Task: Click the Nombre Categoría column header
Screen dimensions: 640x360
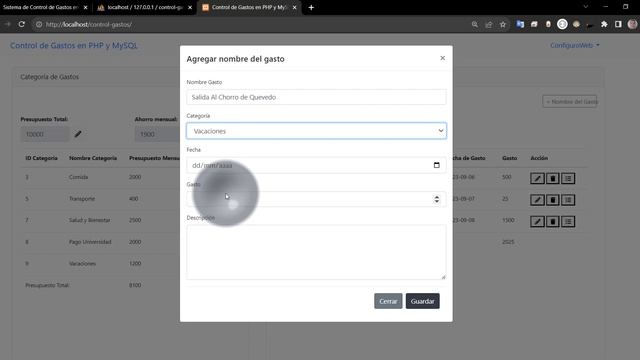Action: click(x=93, y=158)
